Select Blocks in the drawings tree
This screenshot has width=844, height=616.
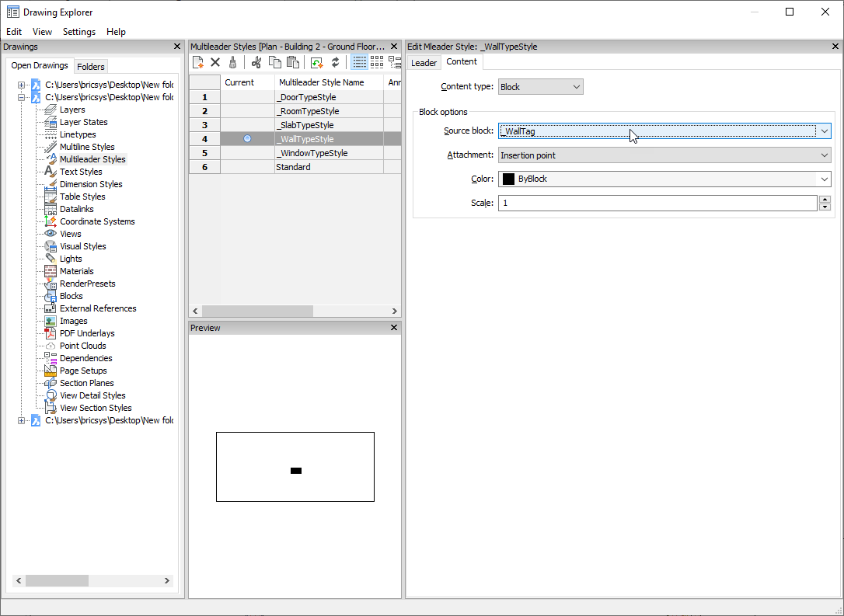click(x=71, y=296)
